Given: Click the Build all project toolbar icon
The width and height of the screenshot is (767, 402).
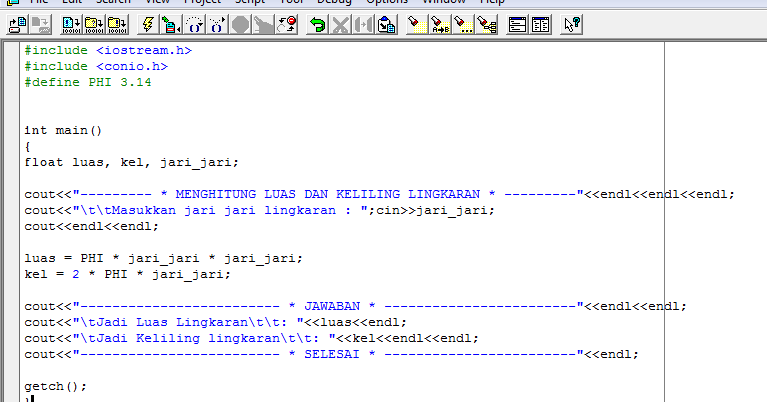Looking at the screenshot, I should pyautogui.click(x=117, y=24).
